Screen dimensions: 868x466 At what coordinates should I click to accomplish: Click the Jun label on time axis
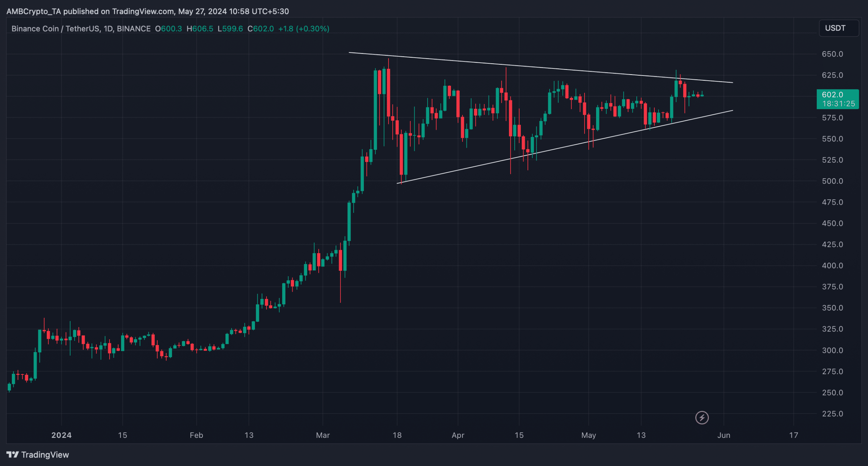click(724, 435)
